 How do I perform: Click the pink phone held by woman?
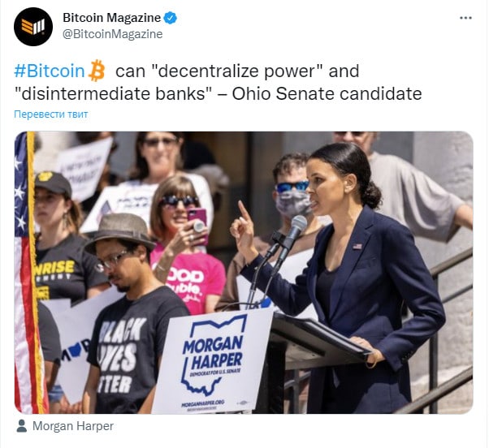click(198, 222)
